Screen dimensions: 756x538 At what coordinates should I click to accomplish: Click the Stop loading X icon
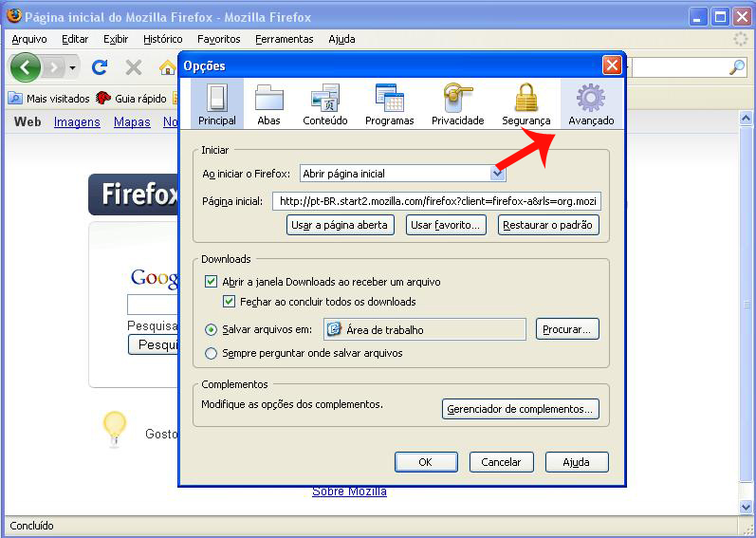pos(134,67)
